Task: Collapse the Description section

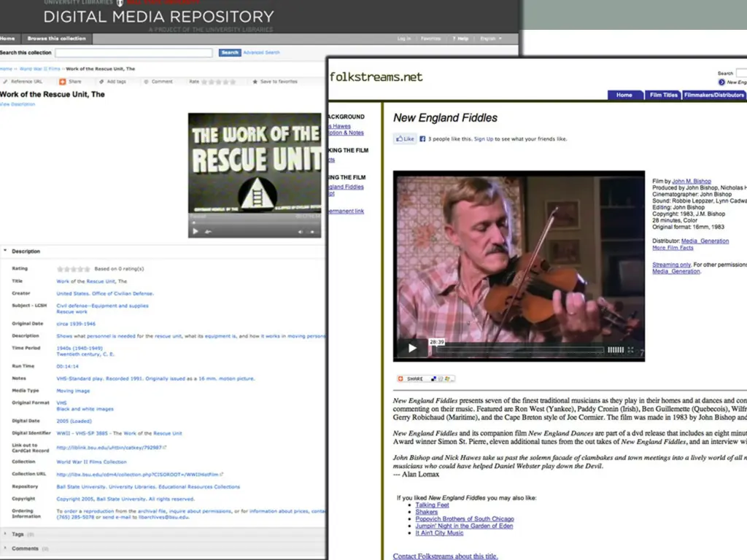Action: pyautogui.click(x=5, y=251)
